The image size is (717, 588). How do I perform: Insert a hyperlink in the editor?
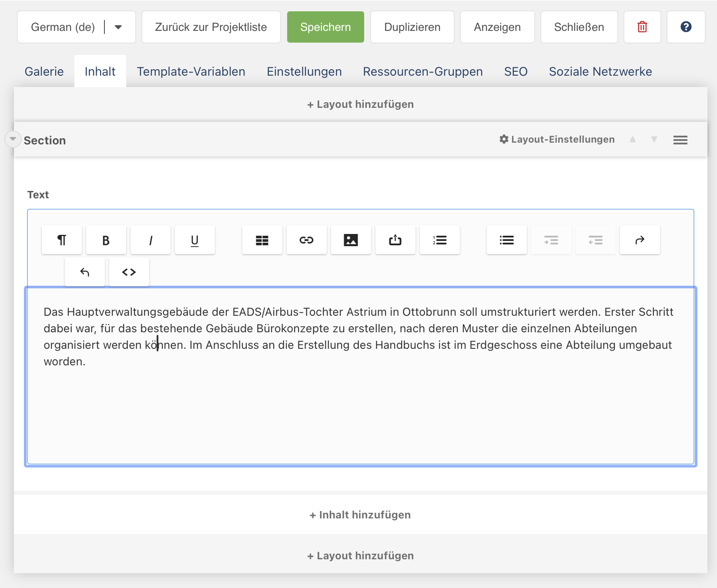(306, 240)
